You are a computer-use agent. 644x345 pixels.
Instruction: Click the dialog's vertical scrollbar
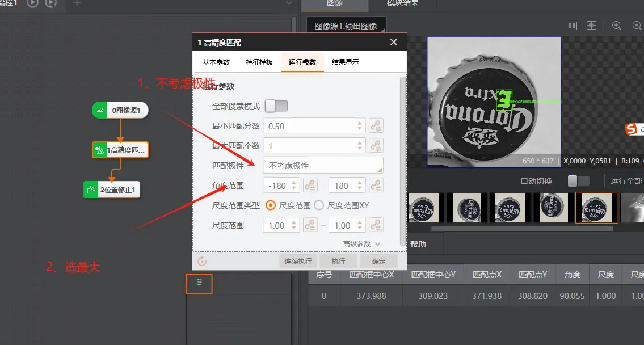[x=402, y=160]
